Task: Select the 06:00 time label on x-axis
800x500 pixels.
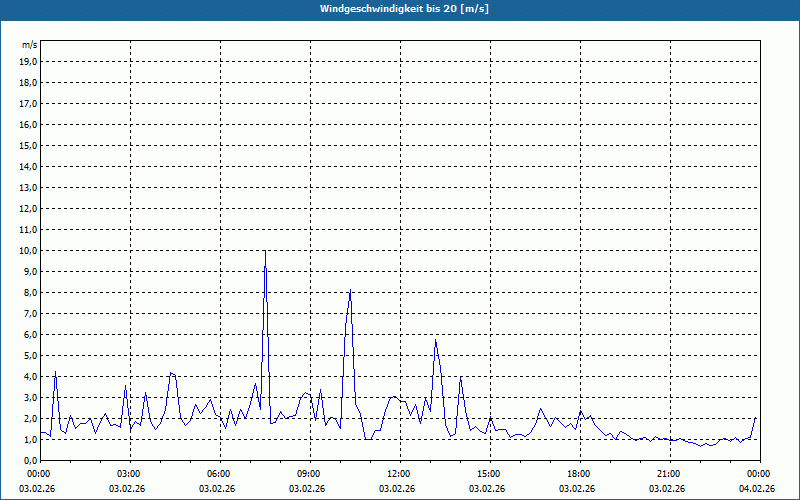Action: pos(219,473)
